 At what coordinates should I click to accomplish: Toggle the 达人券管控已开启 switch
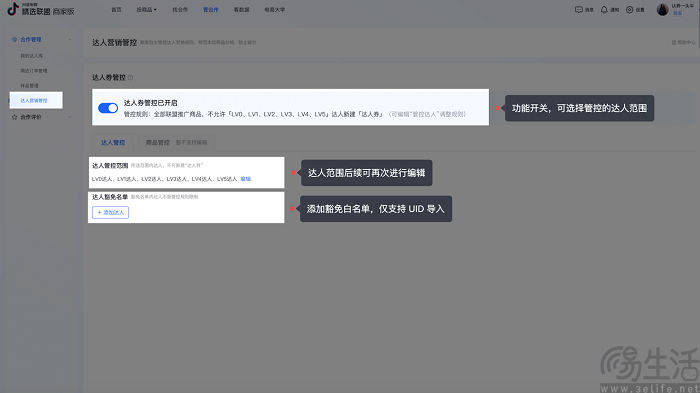(x=108, y=108)
